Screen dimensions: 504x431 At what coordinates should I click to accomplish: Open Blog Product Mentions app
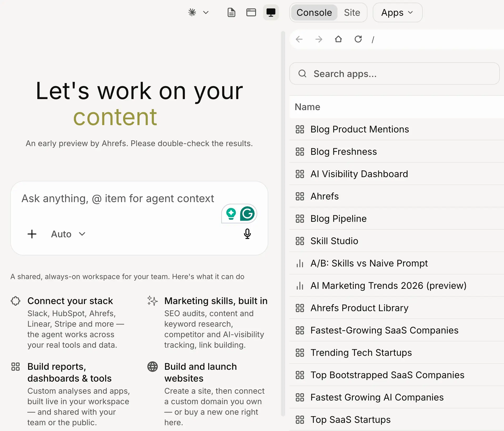(397, 129)
